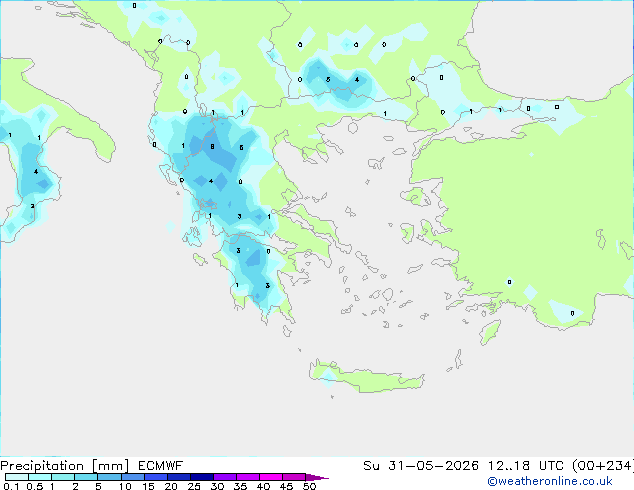Click legend tick label '50'
The width and height of the screenshot is (634, 490).
click(309, 486)
